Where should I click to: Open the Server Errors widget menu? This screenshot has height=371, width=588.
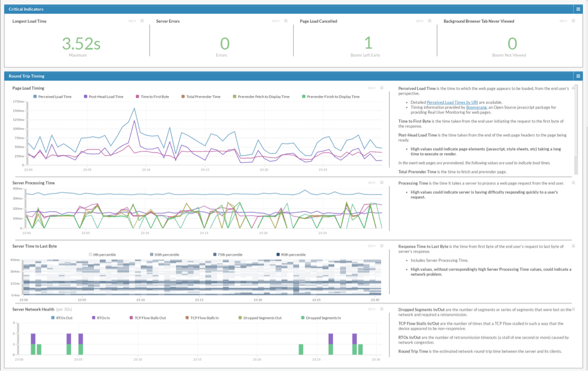(286, 21)
